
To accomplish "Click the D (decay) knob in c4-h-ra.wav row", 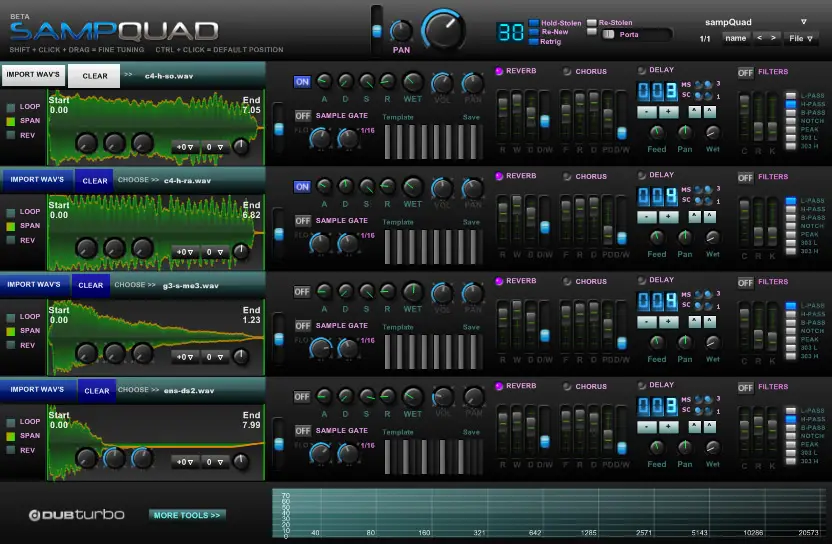I will coord(345,186).
